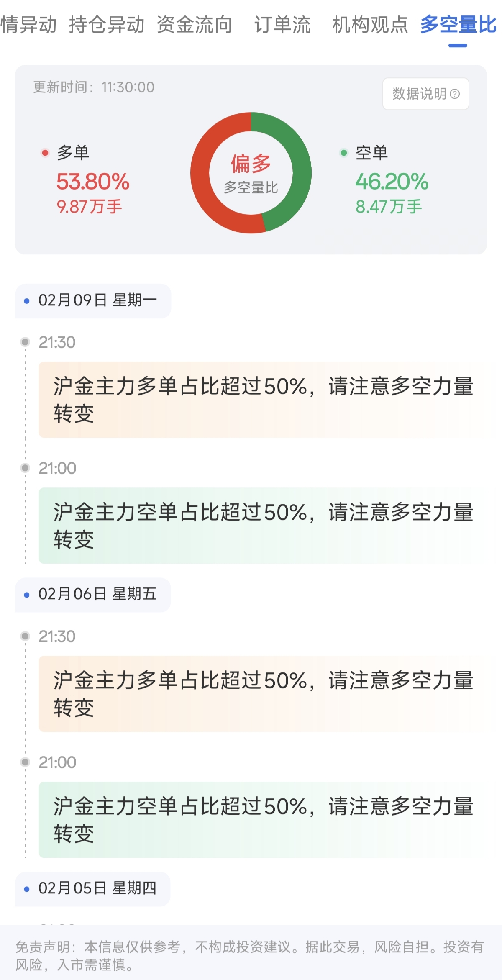This screenshot has height=980, width=502.
Task: Switch to the 资金流向 tab
Action: (195, 25)
